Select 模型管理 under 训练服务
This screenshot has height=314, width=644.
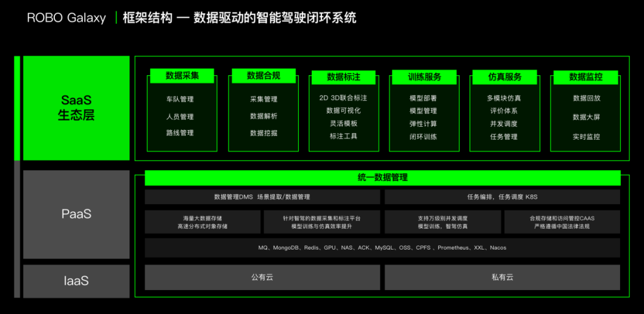click(x=423, y=111)
